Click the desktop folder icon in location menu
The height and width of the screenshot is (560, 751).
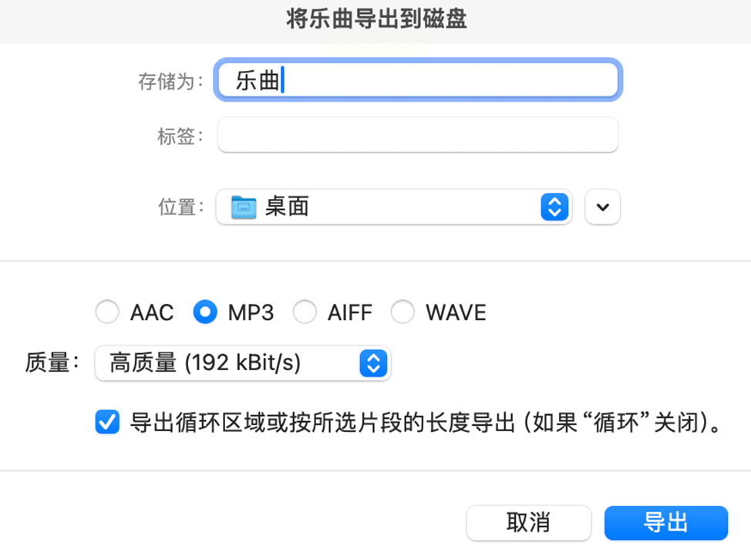pyautogui.click(x=244, y=207)
